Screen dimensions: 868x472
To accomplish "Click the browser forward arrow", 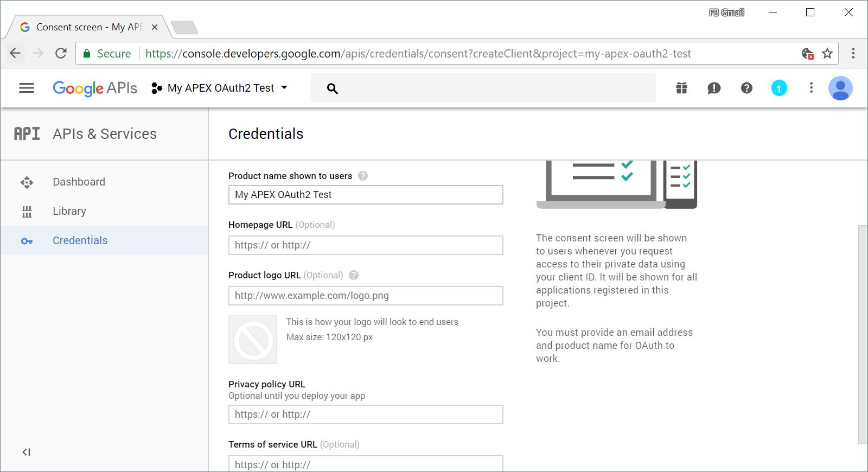I will [38, 53].
